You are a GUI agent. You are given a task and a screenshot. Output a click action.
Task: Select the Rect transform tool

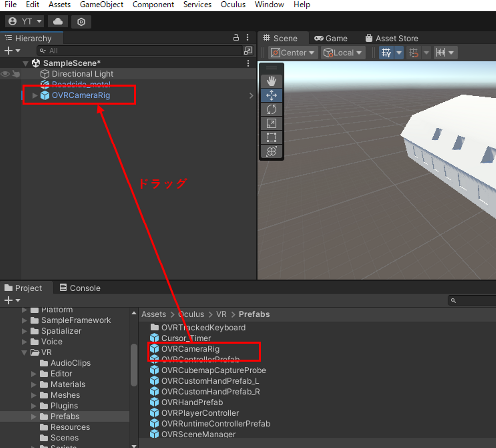[271, 138]
